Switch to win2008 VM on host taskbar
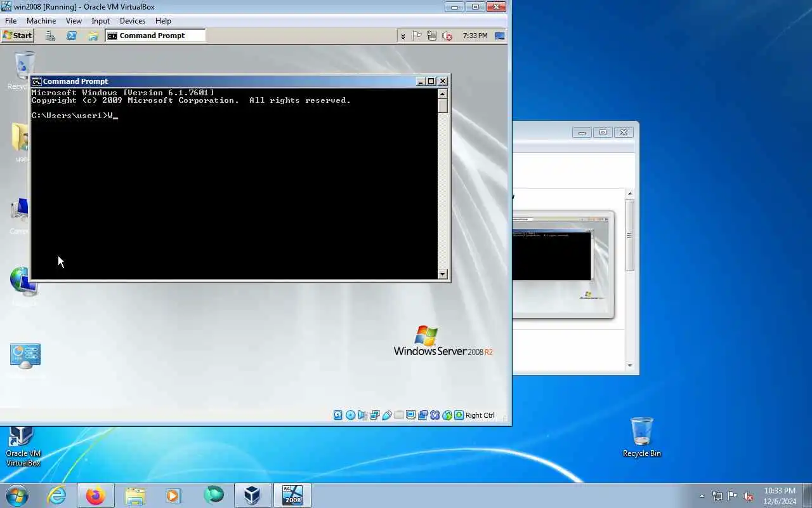The width and height of the screenshot is (812, 508). coord(292,495)
